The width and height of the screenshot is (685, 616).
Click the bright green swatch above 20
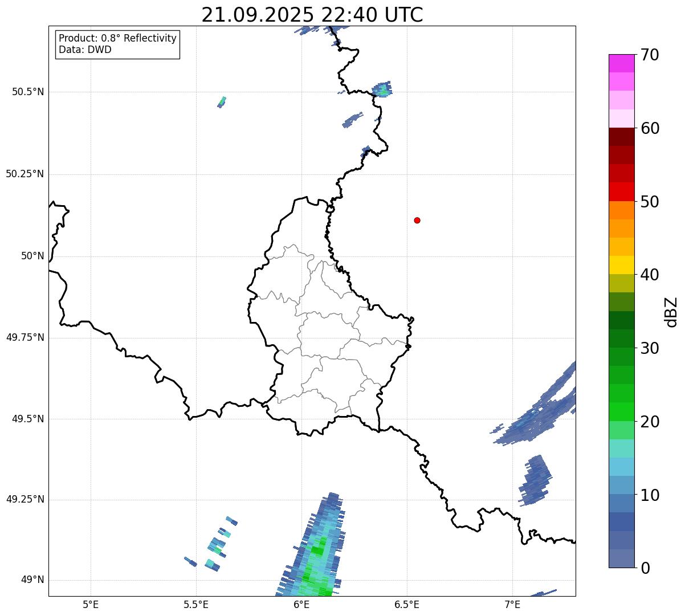pyautogui.click(x=622, y=412)
